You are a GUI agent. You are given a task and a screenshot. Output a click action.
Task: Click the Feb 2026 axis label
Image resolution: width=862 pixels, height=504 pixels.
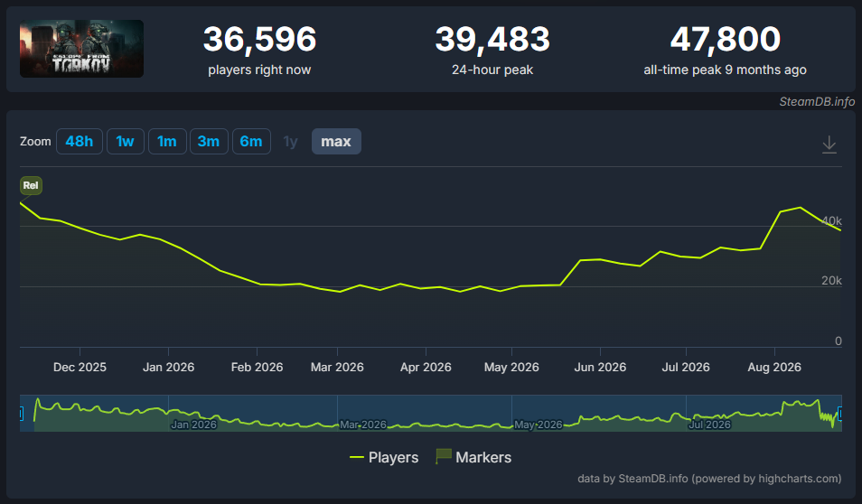(257, 367)
